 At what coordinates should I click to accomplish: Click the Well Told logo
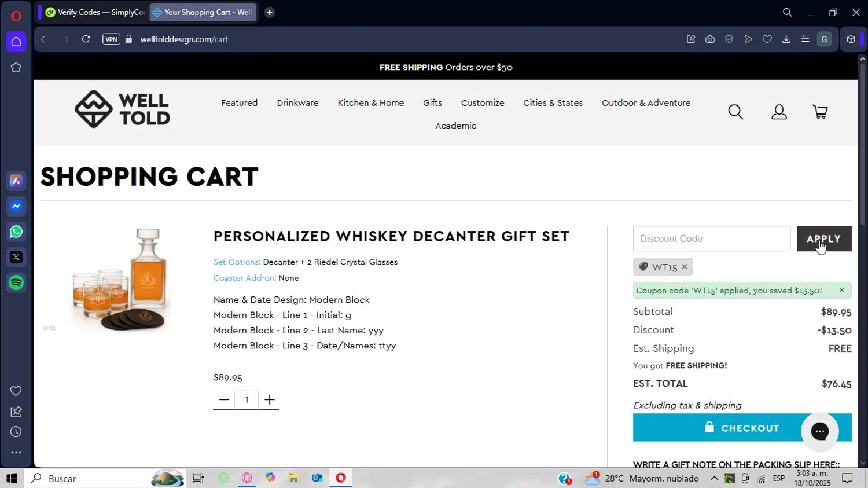122,109
